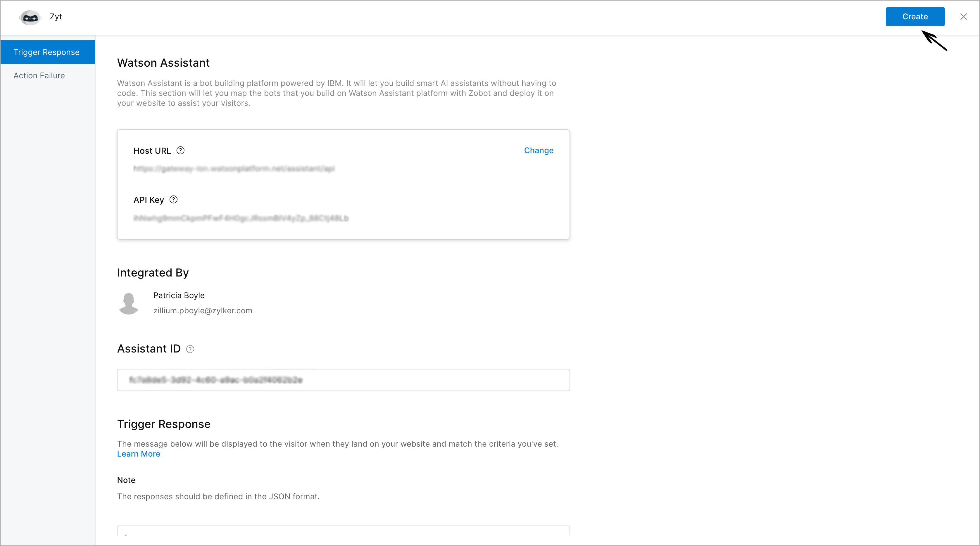The height and width of the screenshot is (546, 980).
Task: Click Change link for Host URL
Action: [539, 151]
